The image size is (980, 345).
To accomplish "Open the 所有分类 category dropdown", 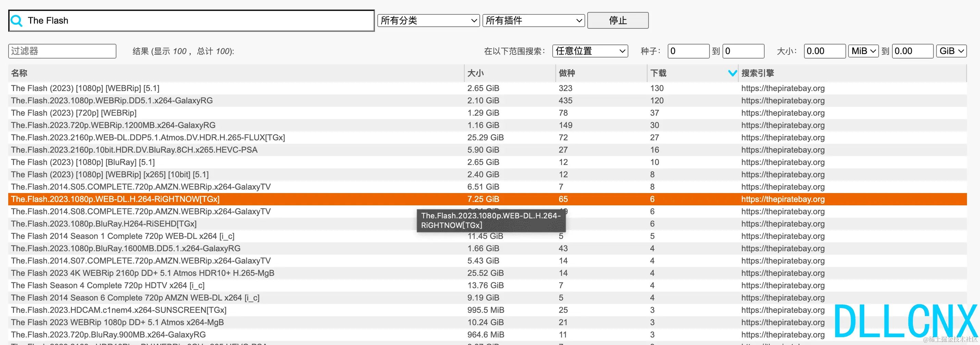I will (428, 21).
